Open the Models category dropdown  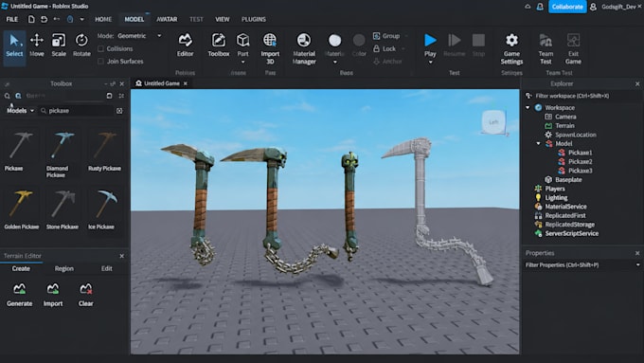[21, 111]
